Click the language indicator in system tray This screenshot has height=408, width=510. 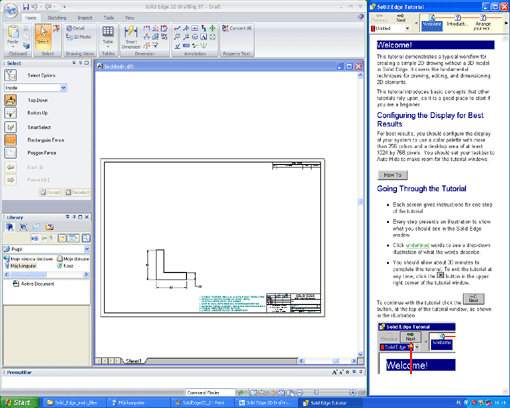[459, 403]
